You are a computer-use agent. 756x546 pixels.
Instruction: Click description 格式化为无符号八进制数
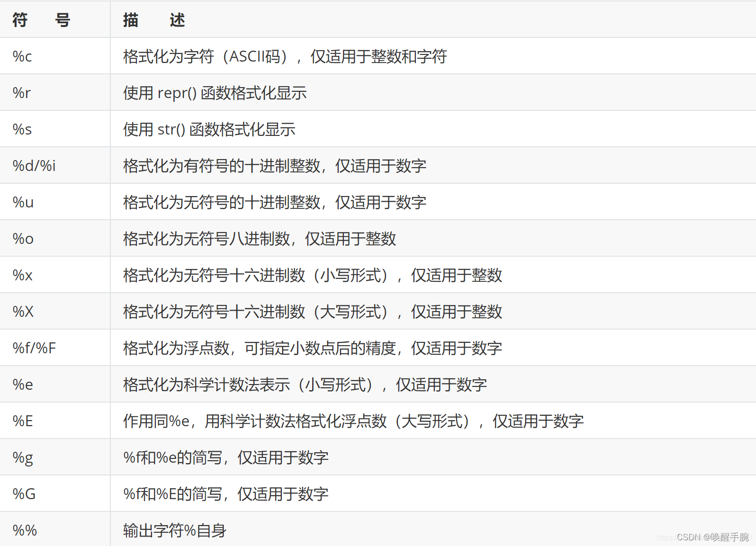pyautogui.click(x=207, y=239)
